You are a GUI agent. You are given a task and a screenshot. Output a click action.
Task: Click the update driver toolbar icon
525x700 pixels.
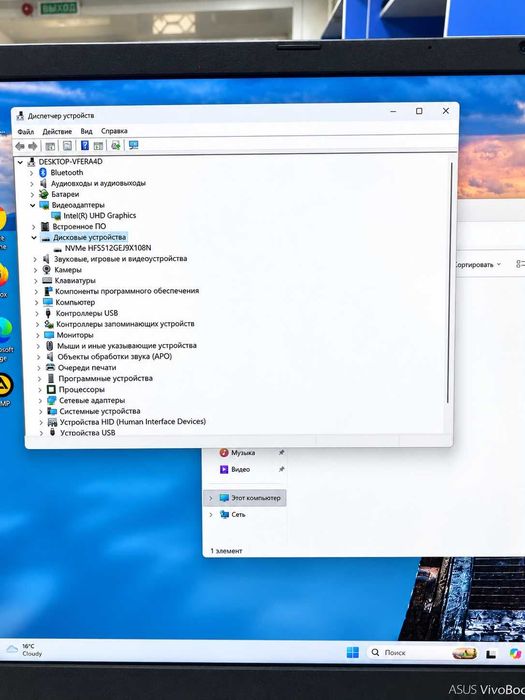[x=116, y=145]
